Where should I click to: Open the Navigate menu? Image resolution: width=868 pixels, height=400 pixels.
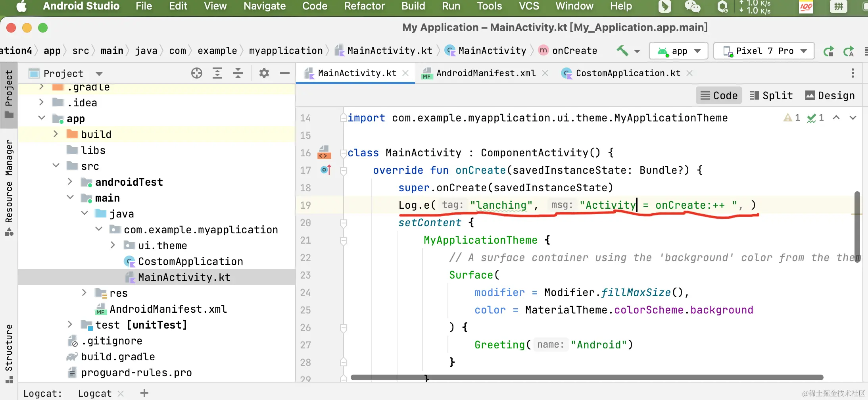tap(265, 6)
